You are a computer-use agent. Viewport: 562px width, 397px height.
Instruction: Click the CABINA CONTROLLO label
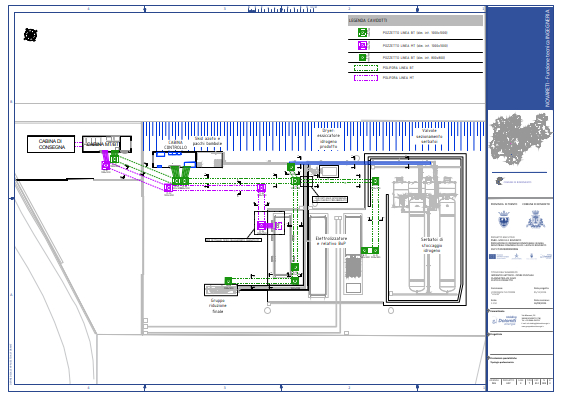pos(176,145)
